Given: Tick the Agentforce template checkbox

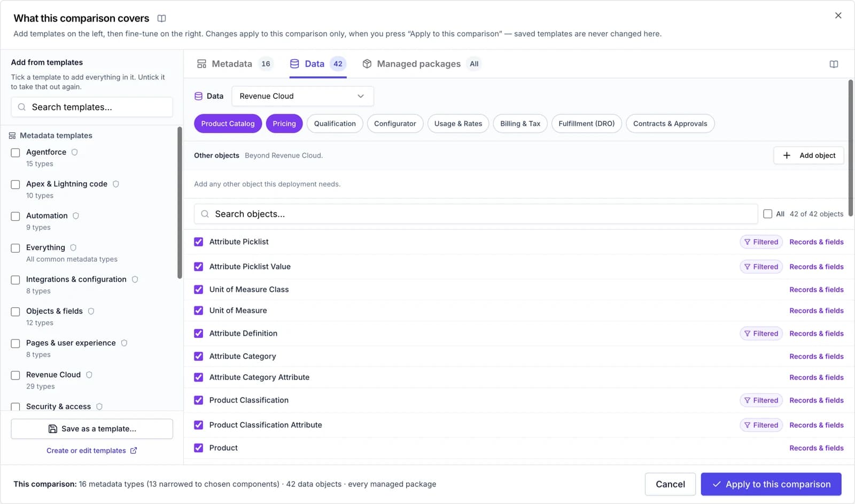Looking at the screenshot, I should click(x=15, y=153).
